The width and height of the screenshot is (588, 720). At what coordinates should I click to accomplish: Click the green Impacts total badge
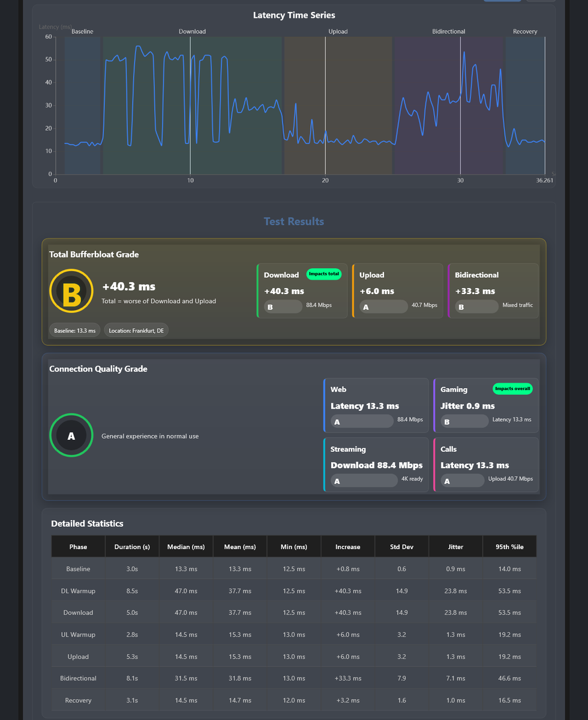coord(324,274)
